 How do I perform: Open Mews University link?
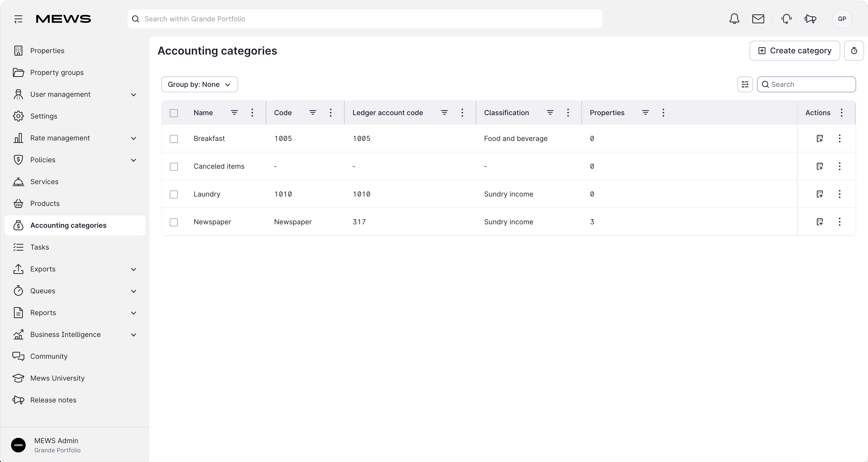(x=75, y=378)
